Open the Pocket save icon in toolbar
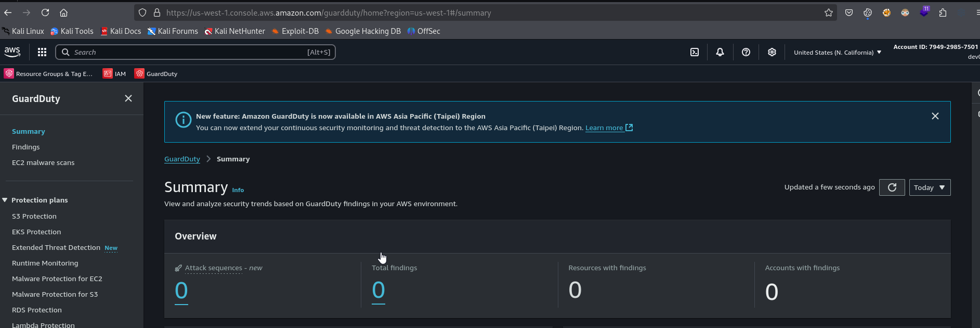The image size is (980, 328). pos(849,12)
